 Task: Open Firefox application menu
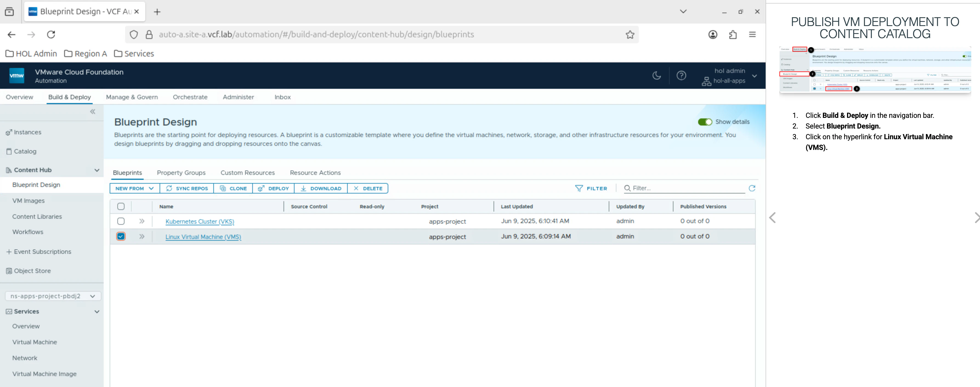point(752,35)
